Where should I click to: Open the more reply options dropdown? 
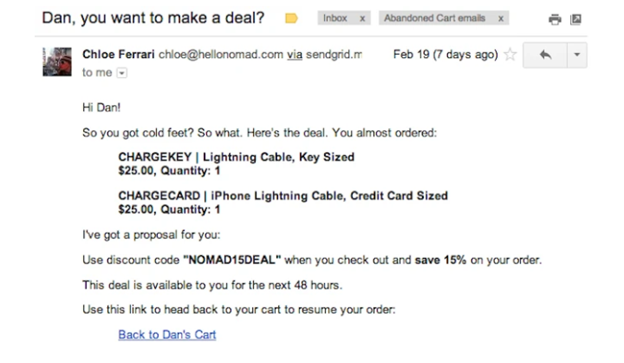(x=577, y=55)
